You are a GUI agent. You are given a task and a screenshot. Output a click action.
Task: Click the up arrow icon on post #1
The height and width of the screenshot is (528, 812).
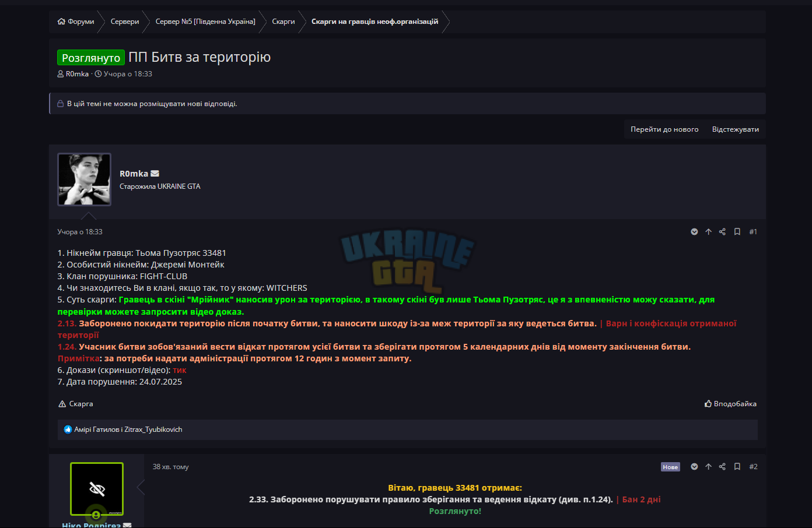[708, 232]
